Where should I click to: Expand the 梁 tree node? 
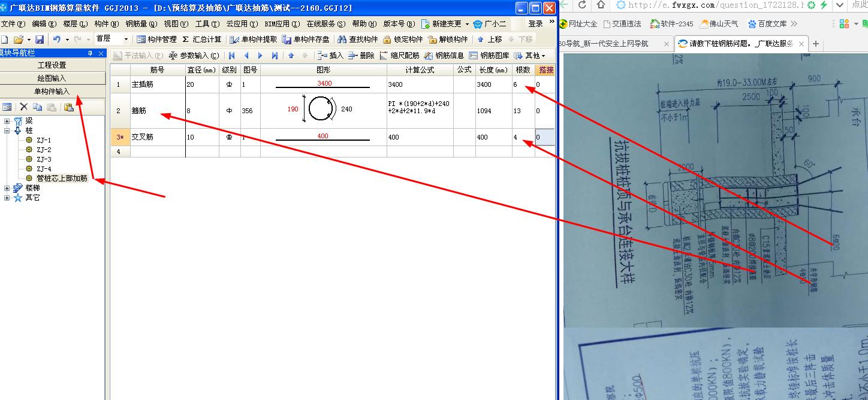[x=7, y=121]
